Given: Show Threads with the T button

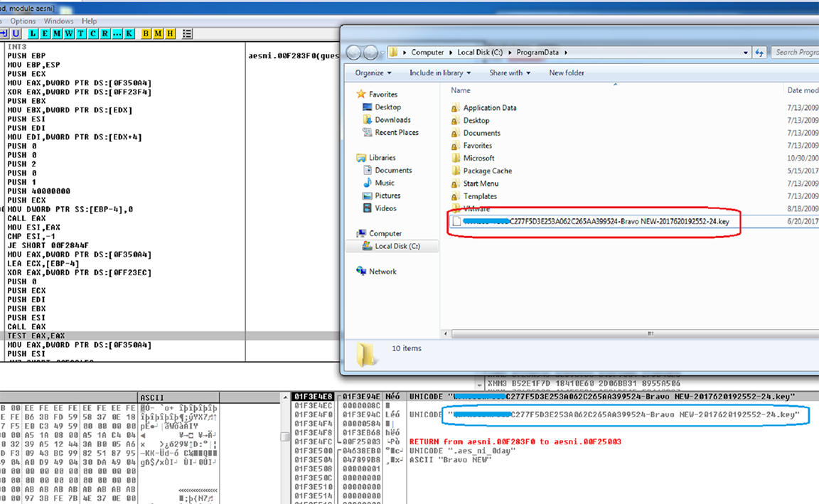Looking at the screenshot, I should point(81,33).
